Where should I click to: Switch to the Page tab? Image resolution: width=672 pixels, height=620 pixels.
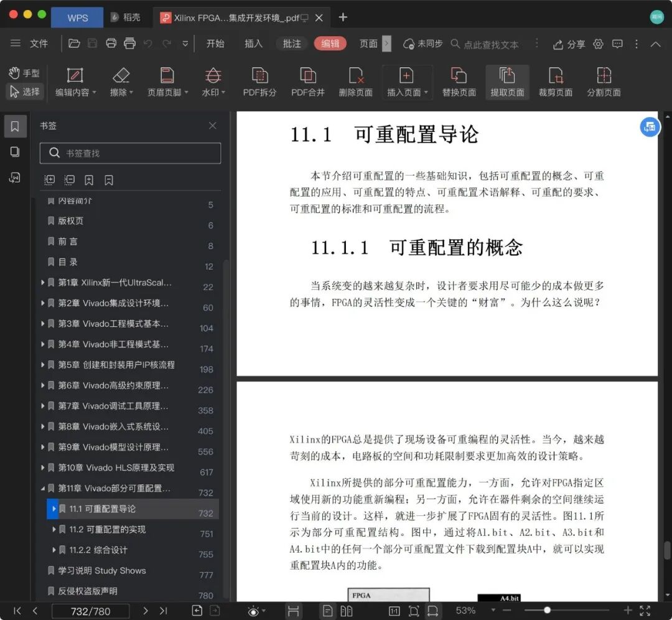point(368,44)
